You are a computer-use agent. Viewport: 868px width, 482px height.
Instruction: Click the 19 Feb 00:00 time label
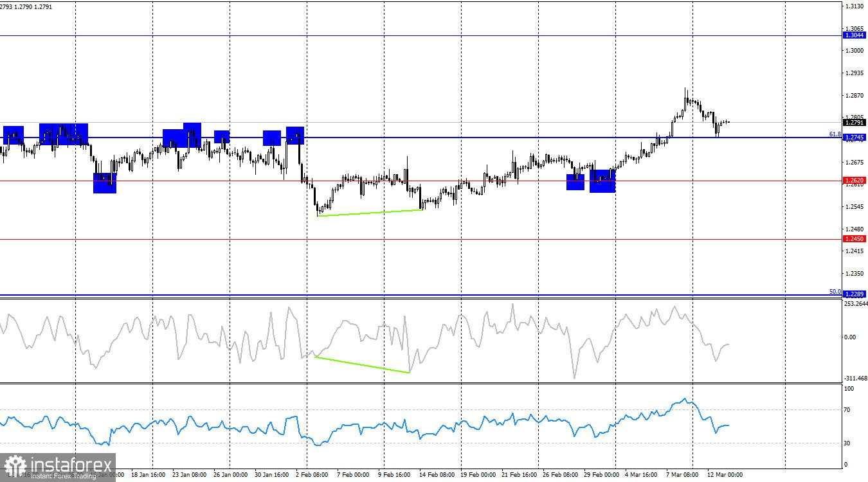pyautogui.click(x=478, y=475)
